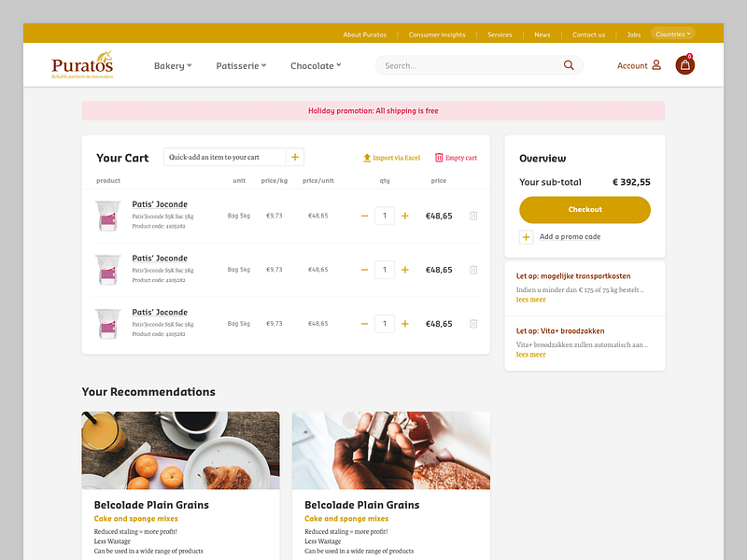Click the Empty cart link
Viewport: 747px width, 560px height.
[461, 158]
